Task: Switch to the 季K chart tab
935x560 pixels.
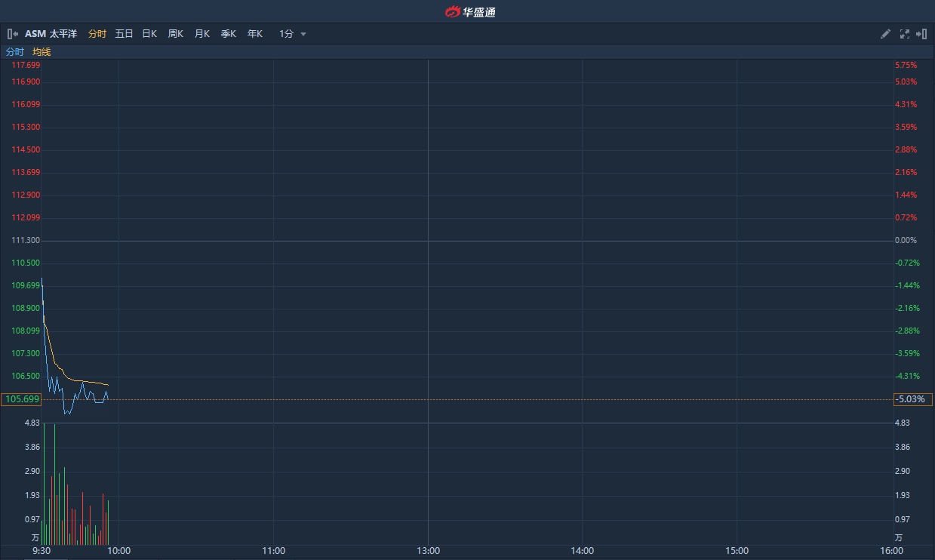Action: click(x=229, y=34)
